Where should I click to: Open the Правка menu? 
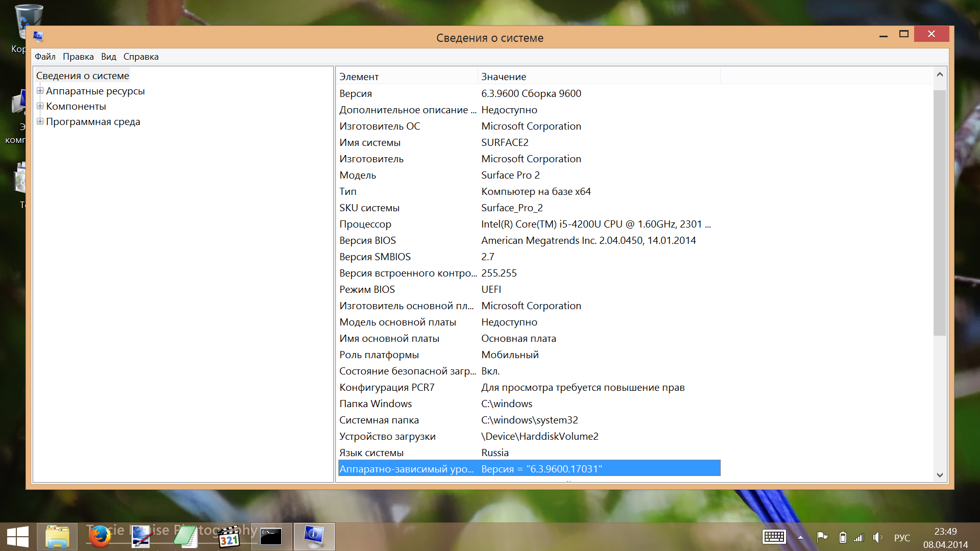pyautogui.click(x=78, y=57)
